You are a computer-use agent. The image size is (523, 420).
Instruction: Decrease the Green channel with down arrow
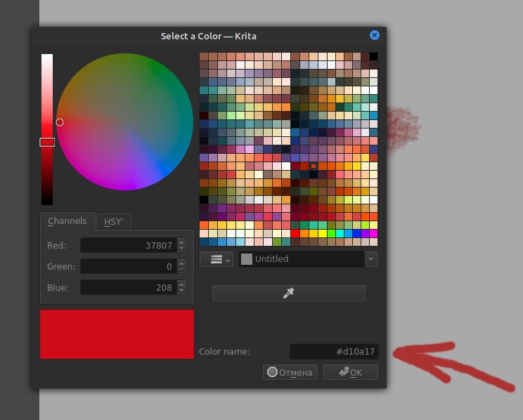pyautogui.click(x=181, y=270)
